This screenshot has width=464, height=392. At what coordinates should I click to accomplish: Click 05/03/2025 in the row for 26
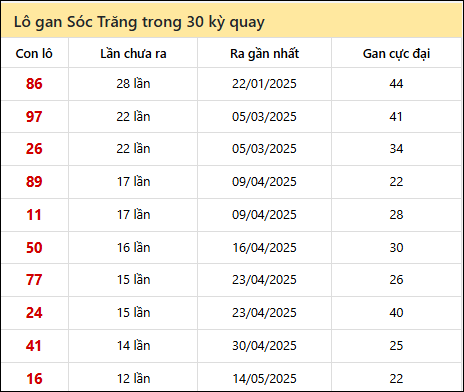pos(264,149)
